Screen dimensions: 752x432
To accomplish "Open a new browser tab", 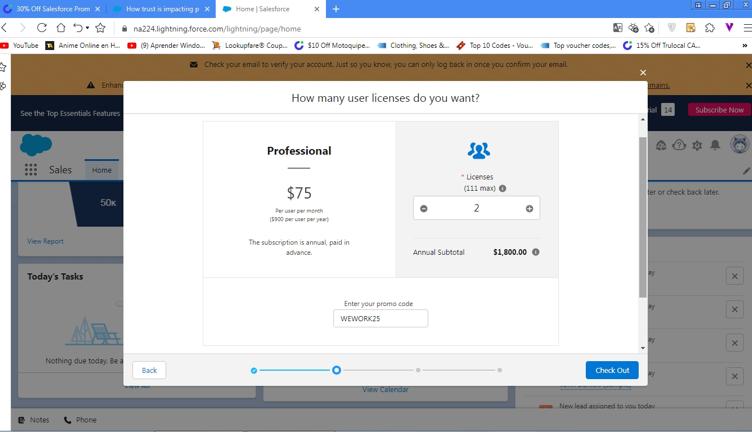I will 336,9.
